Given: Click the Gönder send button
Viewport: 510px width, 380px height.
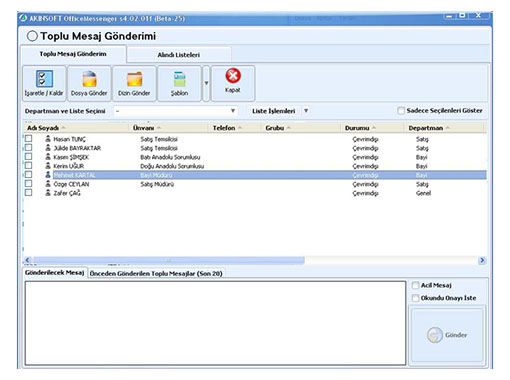Looking at the screenshot, I should (x=447, y=335).
